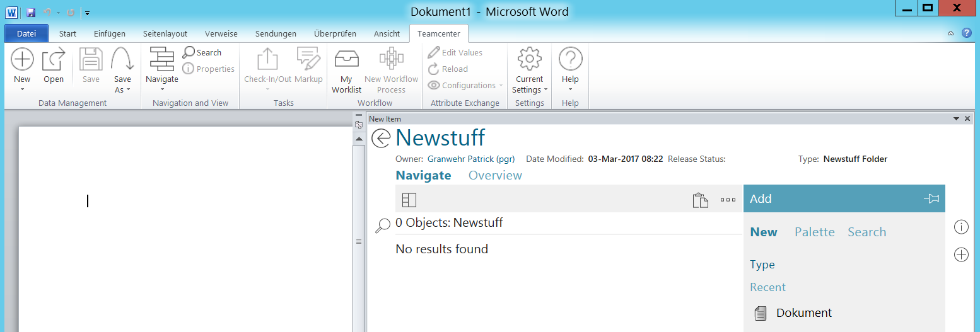Click the Search magnifier in ribbon

189,52
